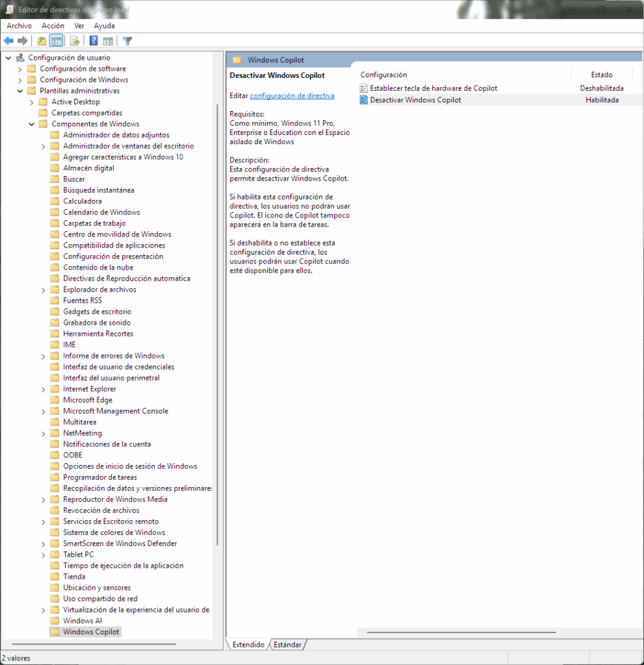Select Grabadora de sonido folder
644x665 pixels.
97,323
